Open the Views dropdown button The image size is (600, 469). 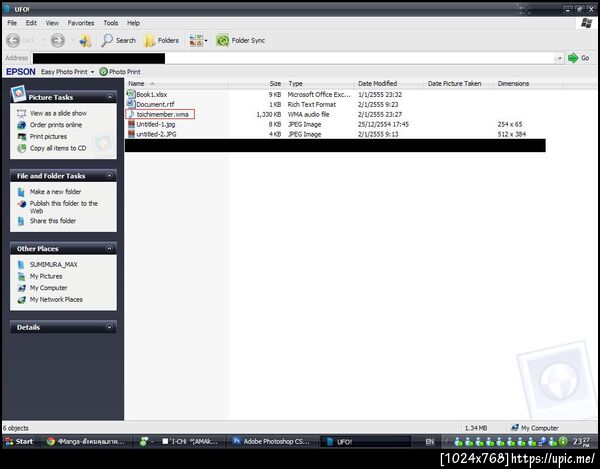(198, 40)
